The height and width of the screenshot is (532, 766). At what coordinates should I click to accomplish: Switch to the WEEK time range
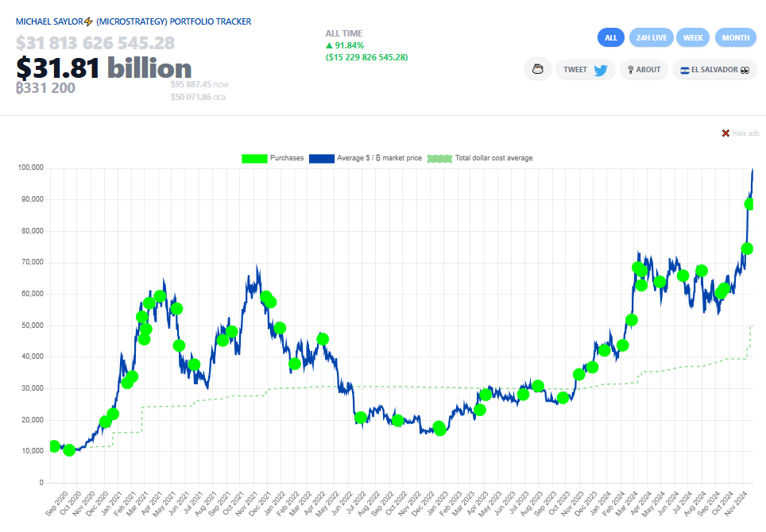[693, 37]
